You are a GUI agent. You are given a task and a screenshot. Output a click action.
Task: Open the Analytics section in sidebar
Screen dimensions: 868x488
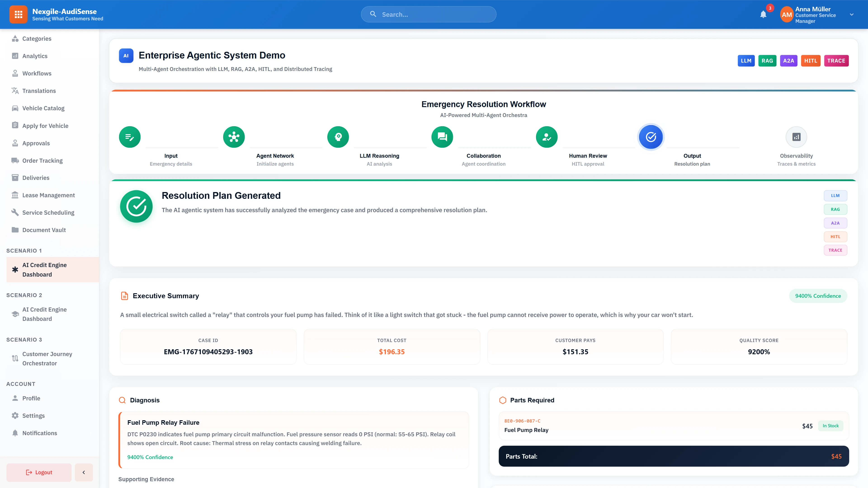point(35,56)
